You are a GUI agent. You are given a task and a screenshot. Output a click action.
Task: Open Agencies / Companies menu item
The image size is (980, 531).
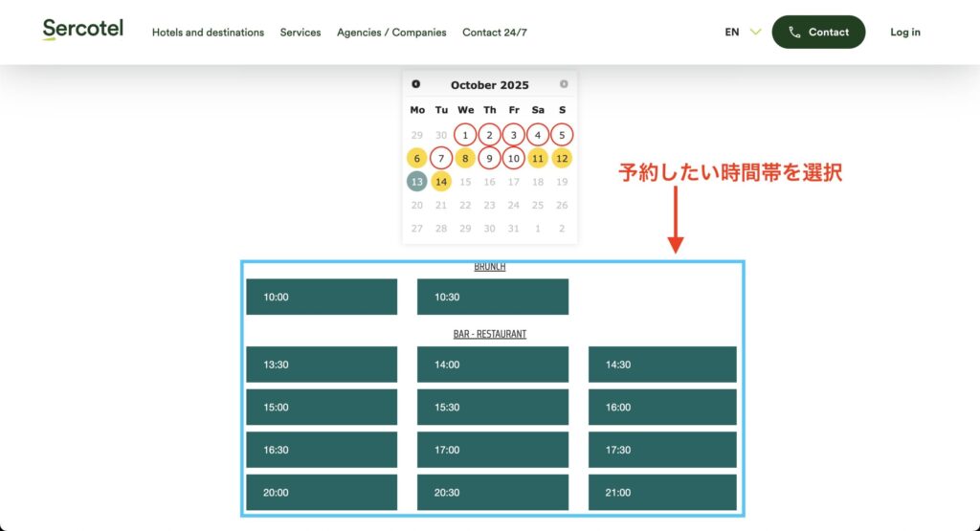point(391,33)
